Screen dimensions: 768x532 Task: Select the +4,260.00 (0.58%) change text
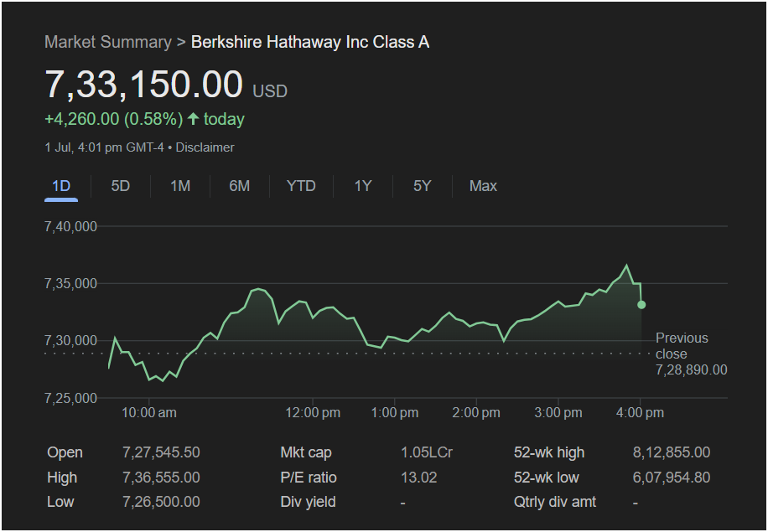(x=114, y=119)
